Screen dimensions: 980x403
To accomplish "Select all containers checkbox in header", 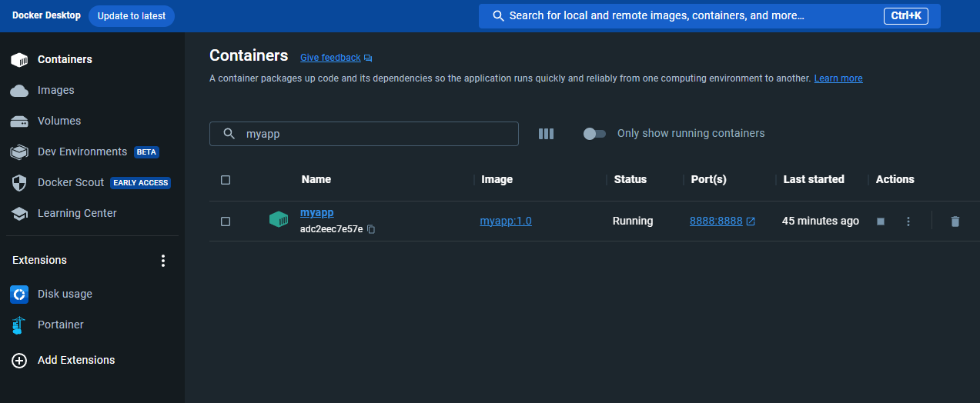I will (x=226, y=180).
